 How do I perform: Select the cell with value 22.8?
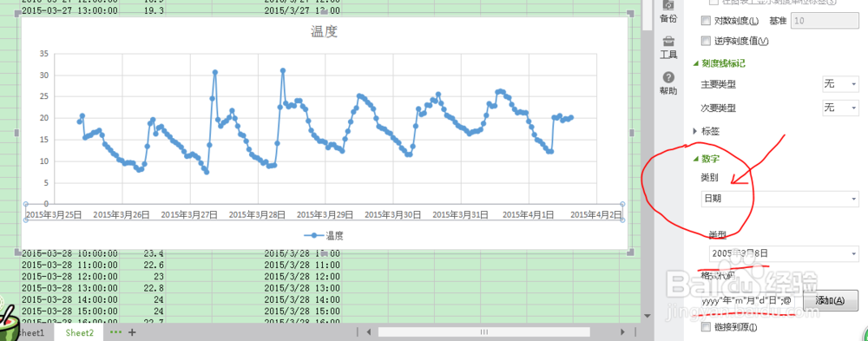point(154,288)
